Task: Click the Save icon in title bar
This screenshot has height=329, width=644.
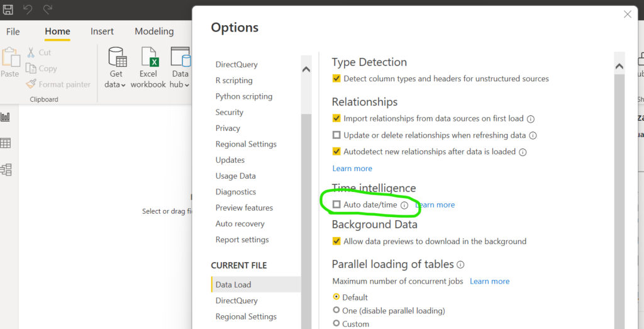Action: (8, 9)
